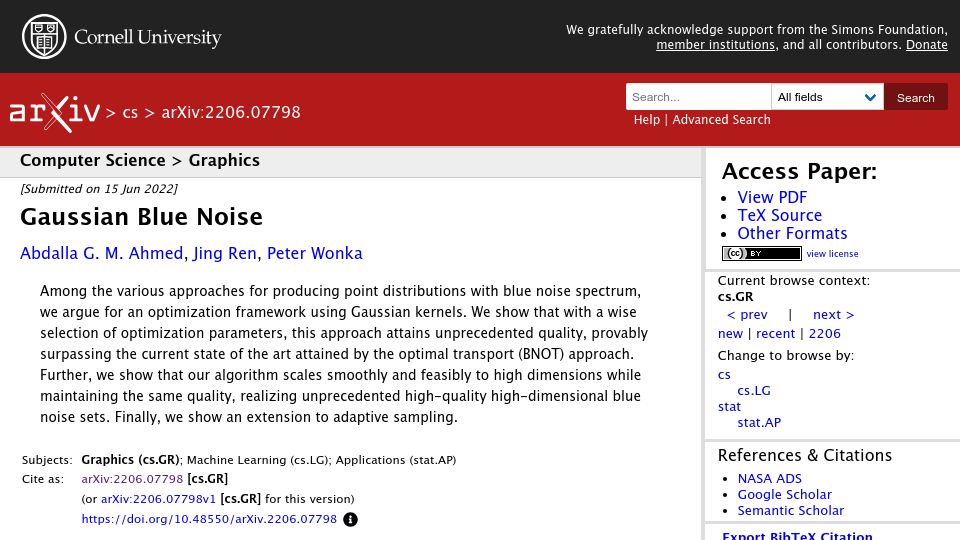The height and width of the screenshot is (540, 960).
Task: Click the Search input field
Action: pos(698,97)
